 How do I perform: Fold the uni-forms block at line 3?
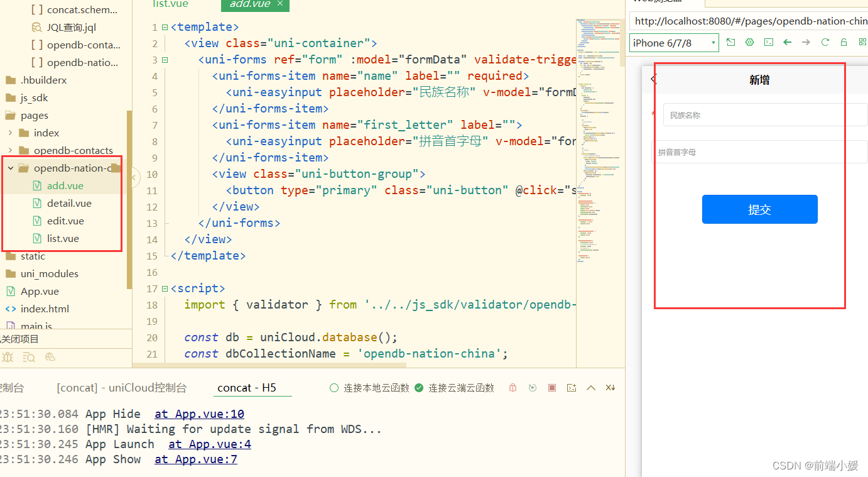(165, 60)
